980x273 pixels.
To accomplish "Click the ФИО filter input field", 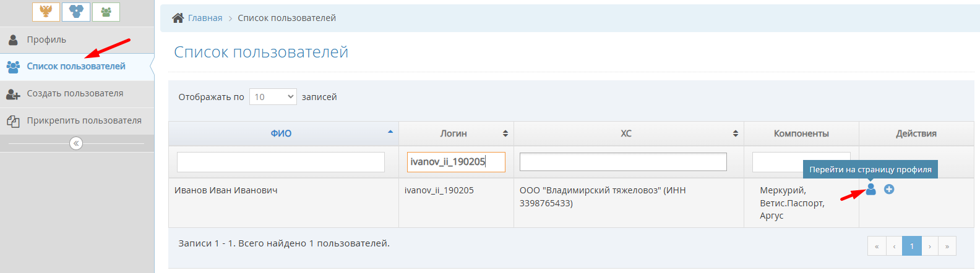I will pos(281,162).
